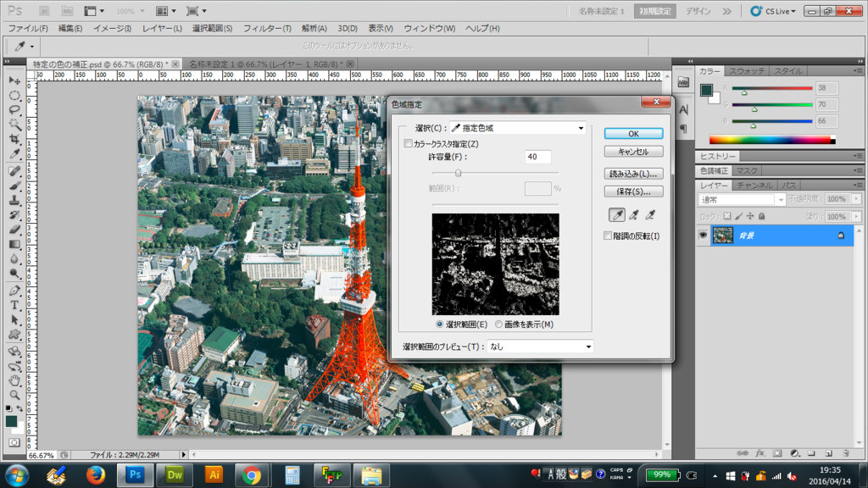Select the Move tool
Viewport: 868px width, 488px height.
tap(14, 80)
